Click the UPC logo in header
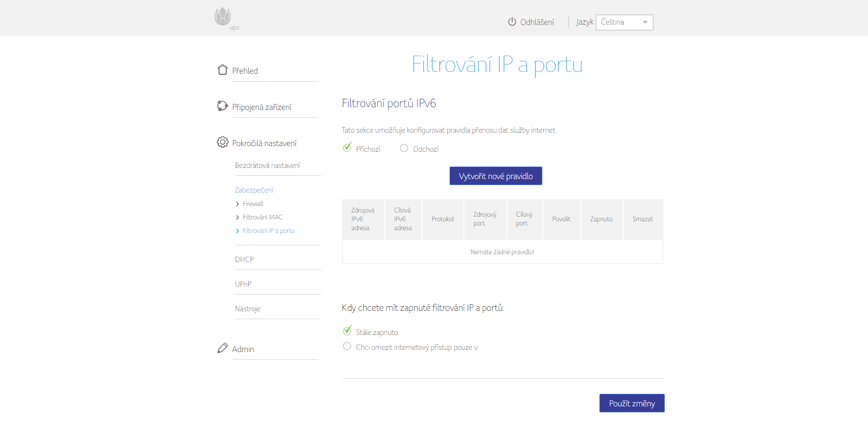 [x=225, y=19]
